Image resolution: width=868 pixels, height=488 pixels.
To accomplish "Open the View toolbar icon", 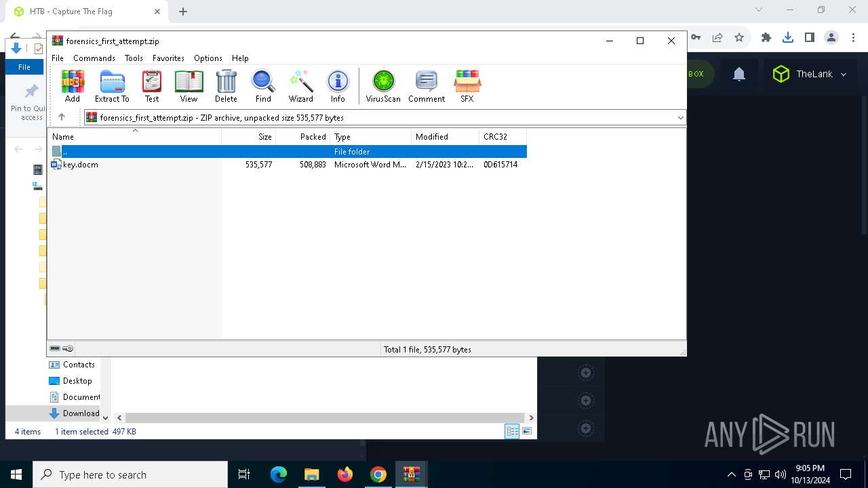I will pyautogui.click(x=189, y=87).
